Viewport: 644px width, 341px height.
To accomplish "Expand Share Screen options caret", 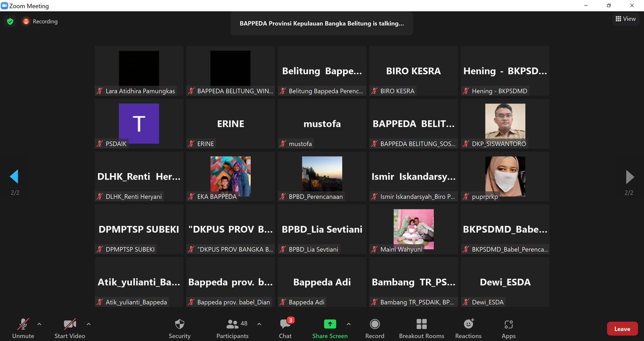I will [349, 324].
